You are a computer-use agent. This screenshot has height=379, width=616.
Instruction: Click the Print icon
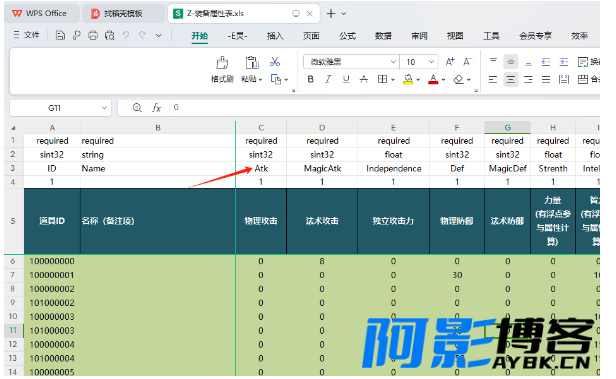(93, 36)
